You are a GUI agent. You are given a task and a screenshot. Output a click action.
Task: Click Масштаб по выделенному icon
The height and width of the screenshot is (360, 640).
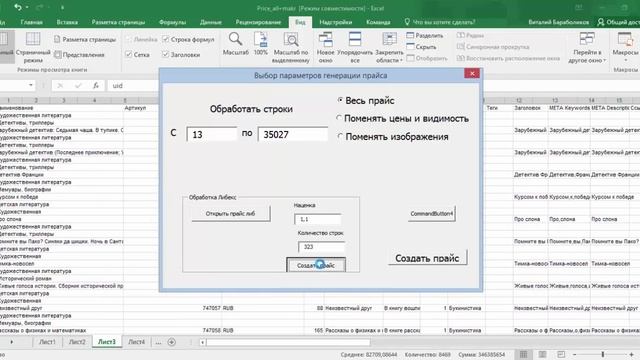coord(291,48)
